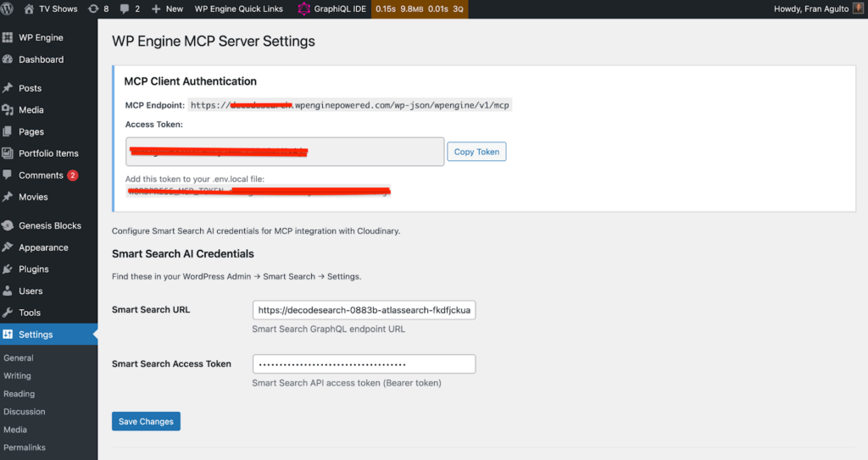This screenshot has width=868, height=460.
Task: Click the Fran Agulto avatar thumbnail
Action: (858, 8)
